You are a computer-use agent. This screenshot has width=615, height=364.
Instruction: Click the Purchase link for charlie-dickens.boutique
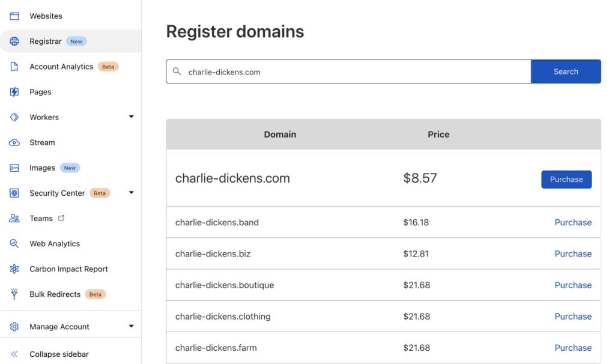click(573, 285)
